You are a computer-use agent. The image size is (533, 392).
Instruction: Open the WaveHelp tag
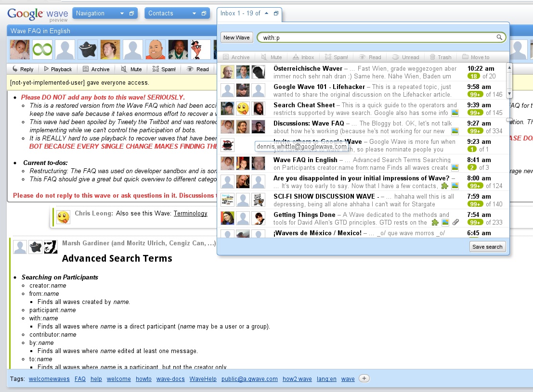click(203, 379)
